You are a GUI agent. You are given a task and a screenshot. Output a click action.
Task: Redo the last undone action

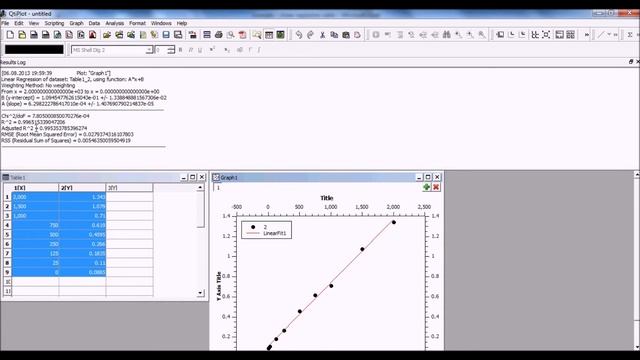click(311, 35)
